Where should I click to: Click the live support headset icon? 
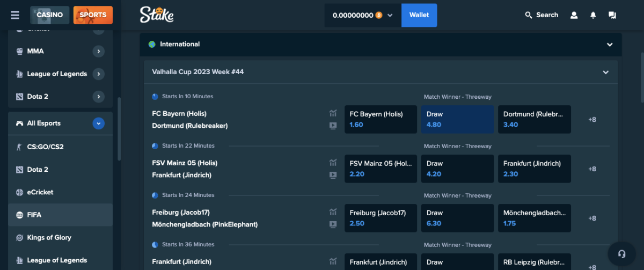pyautogui.click(x=622, y=254)
